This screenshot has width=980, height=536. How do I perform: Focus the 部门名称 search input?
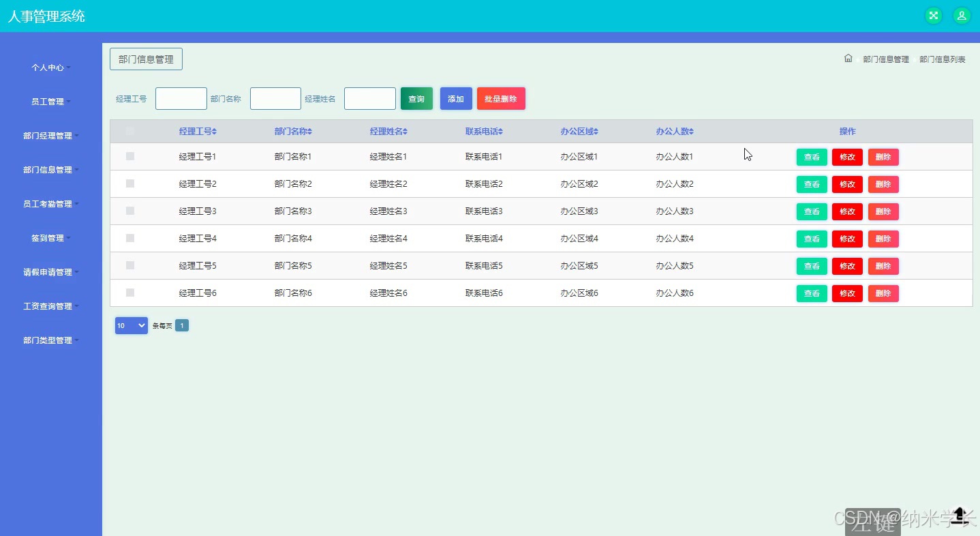click(275, 98)
